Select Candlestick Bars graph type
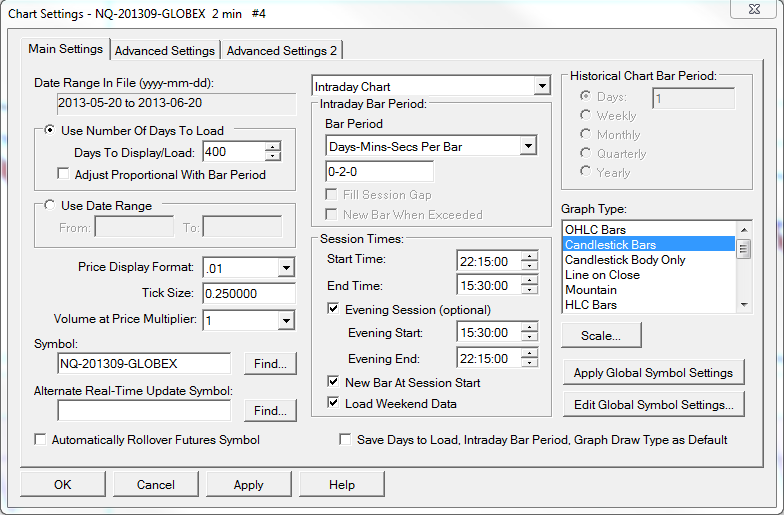 pos(649,244)
